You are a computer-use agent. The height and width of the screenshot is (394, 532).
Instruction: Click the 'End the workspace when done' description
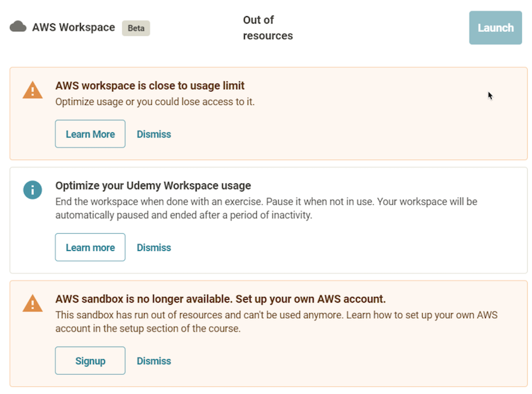266,208
